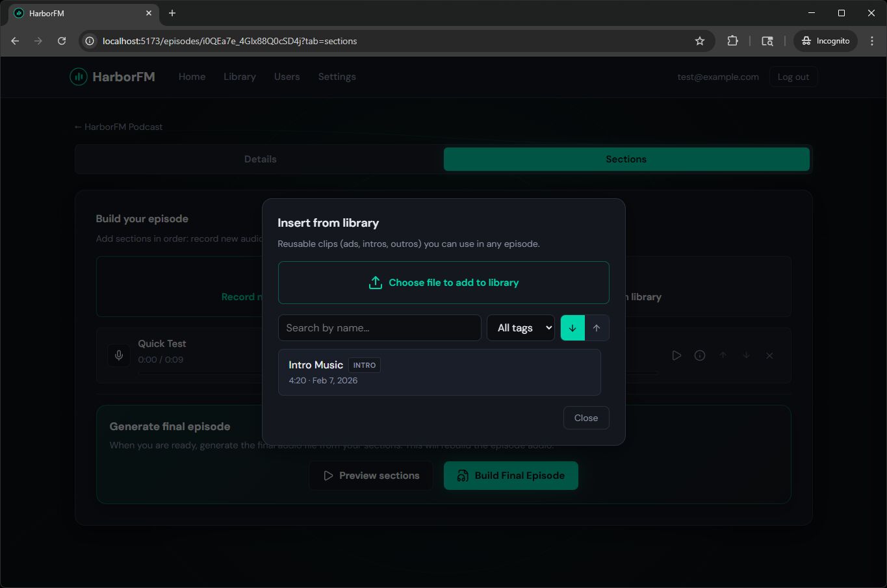Click the Preview sections button
Viewport: 887px width, 588px height.
pos(371,476)
